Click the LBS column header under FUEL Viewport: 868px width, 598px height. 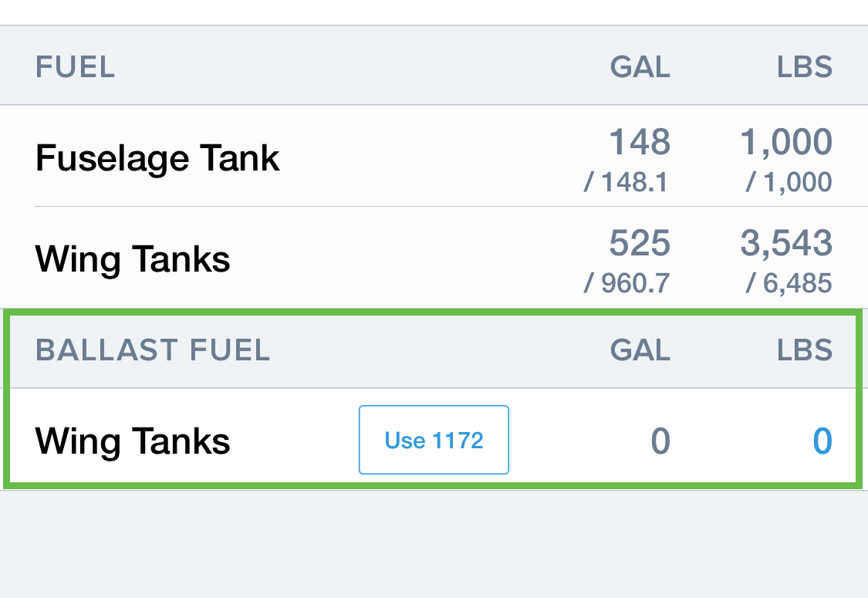[804, 66]
